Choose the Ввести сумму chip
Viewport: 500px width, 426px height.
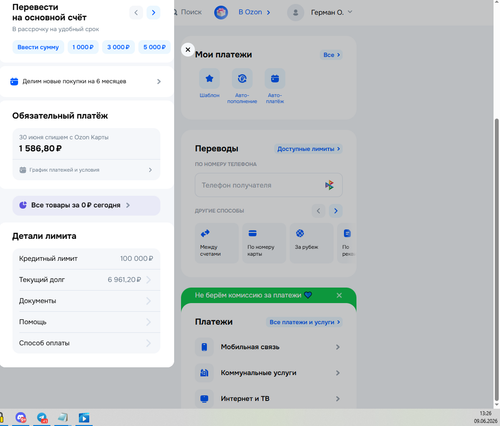(38, 47)
